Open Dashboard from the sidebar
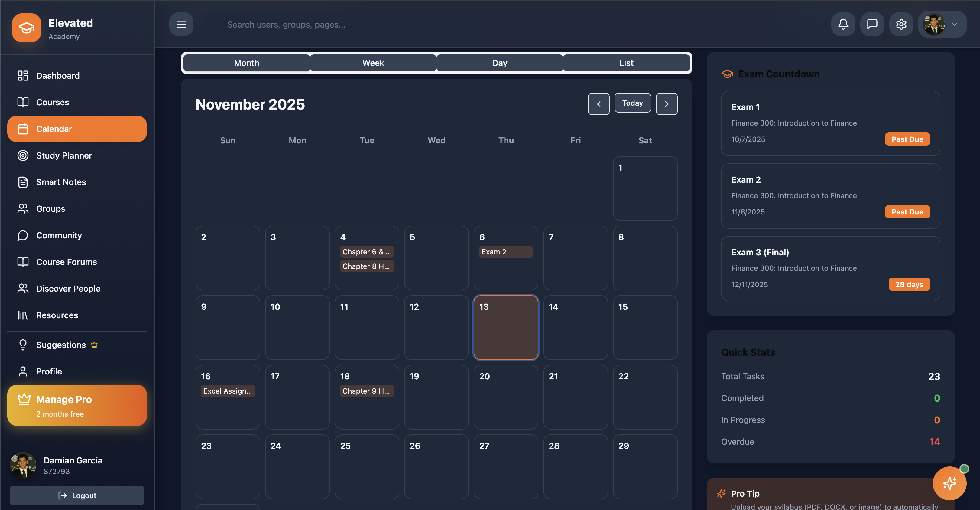Viewport: 980px width, 510px height. [x=77, y=76]
